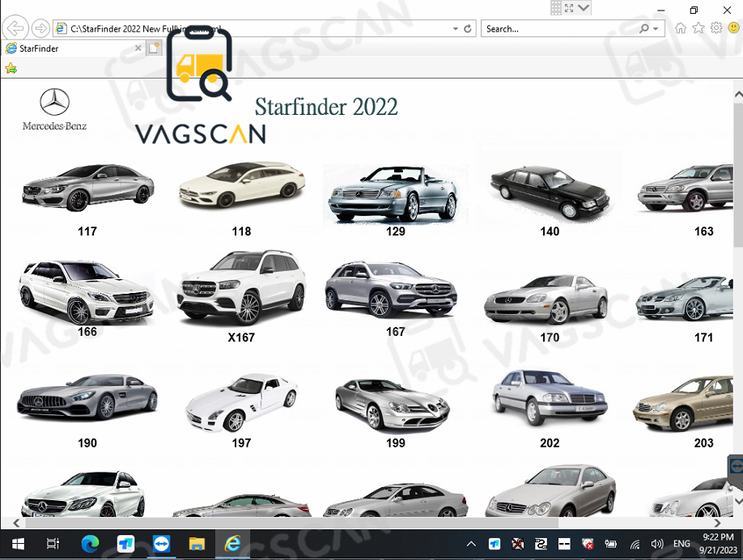Click vertical scrollbar down arrow

(738, 500)
